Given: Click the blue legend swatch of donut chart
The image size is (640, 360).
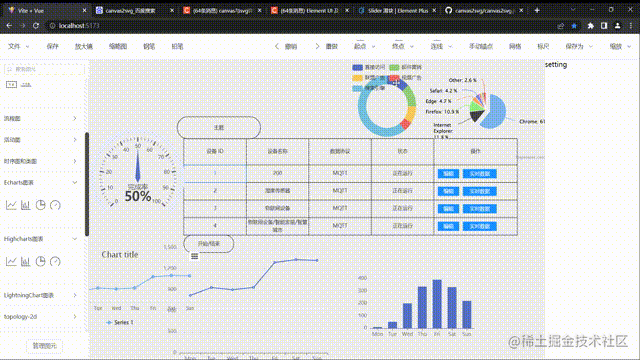Looking at the screenshot, I should tap(358, 67).
